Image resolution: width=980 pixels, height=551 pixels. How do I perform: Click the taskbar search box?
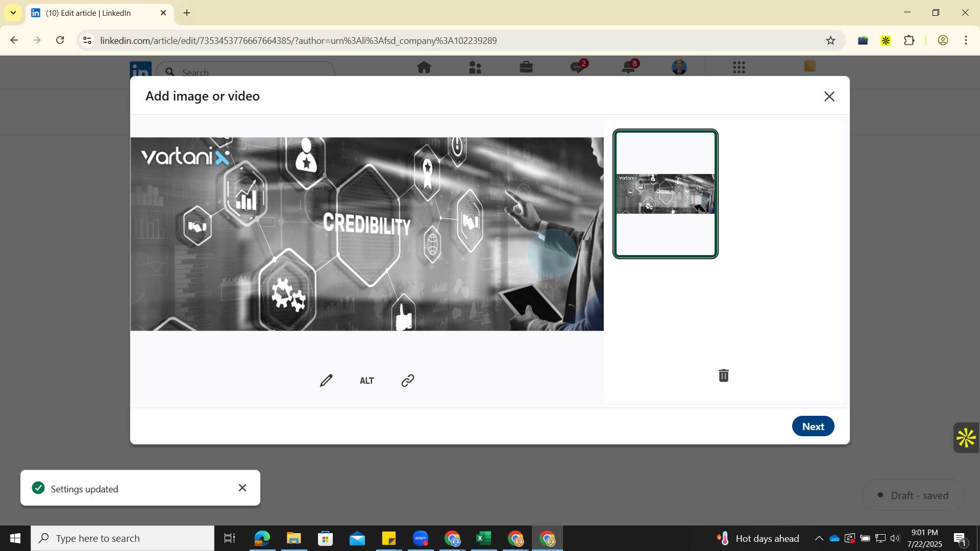pyautogui.click(x=122, y=538)
